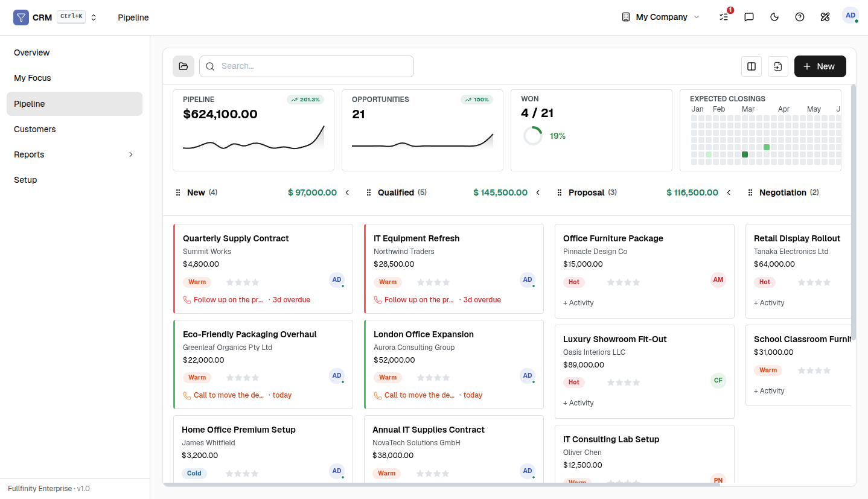The image size is (868, 499).
Task: Add activity on Retail Display Rollout
Action: click(769, 303)
